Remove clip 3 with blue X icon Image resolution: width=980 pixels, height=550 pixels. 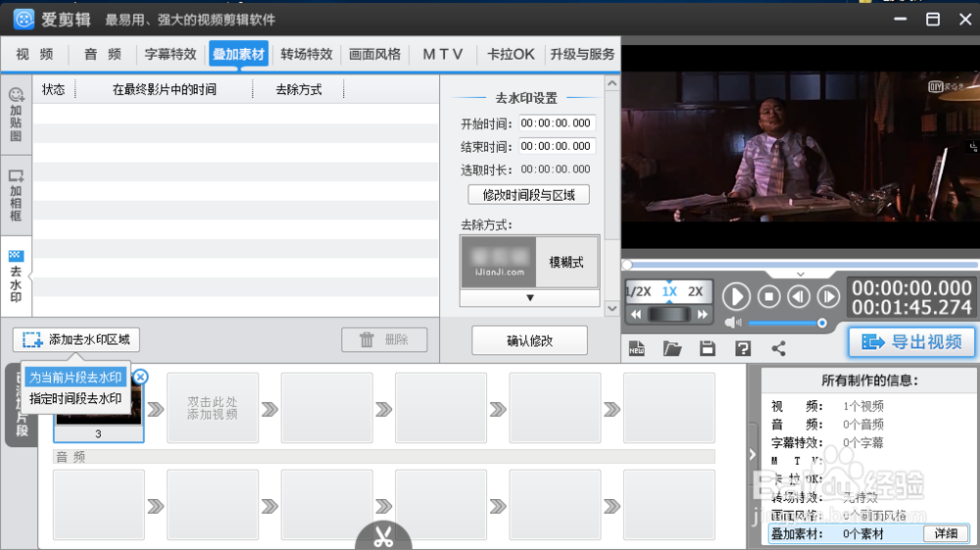tap(140, 376)
